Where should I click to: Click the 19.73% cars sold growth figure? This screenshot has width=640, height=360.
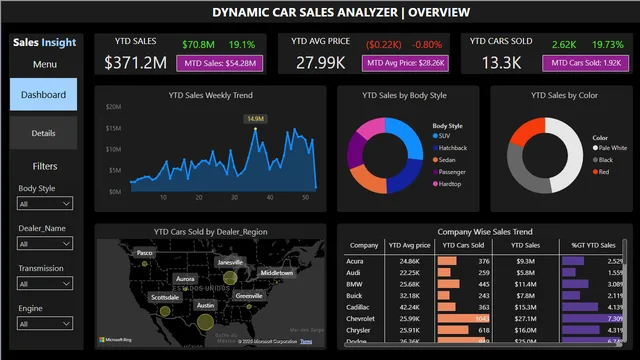click(608, 44)
